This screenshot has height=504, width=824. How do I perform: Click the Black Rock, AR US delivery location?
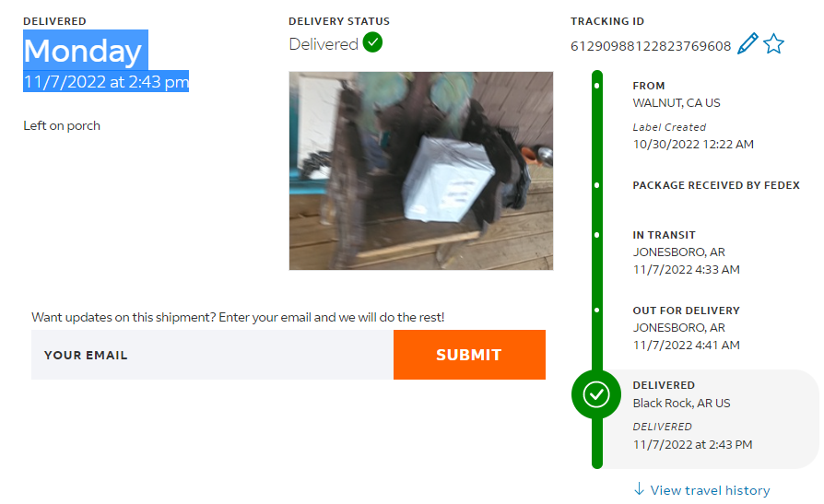[681, 403]
